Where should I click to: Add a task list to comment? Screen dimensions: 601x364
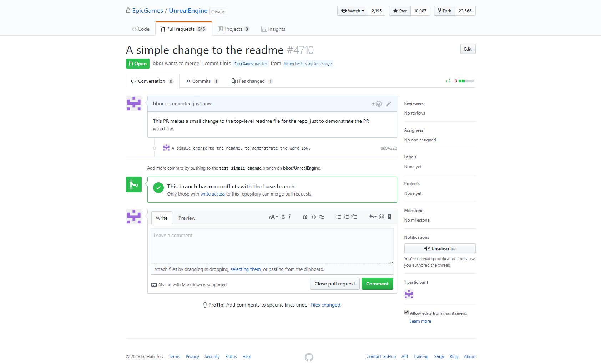[354, 217]
